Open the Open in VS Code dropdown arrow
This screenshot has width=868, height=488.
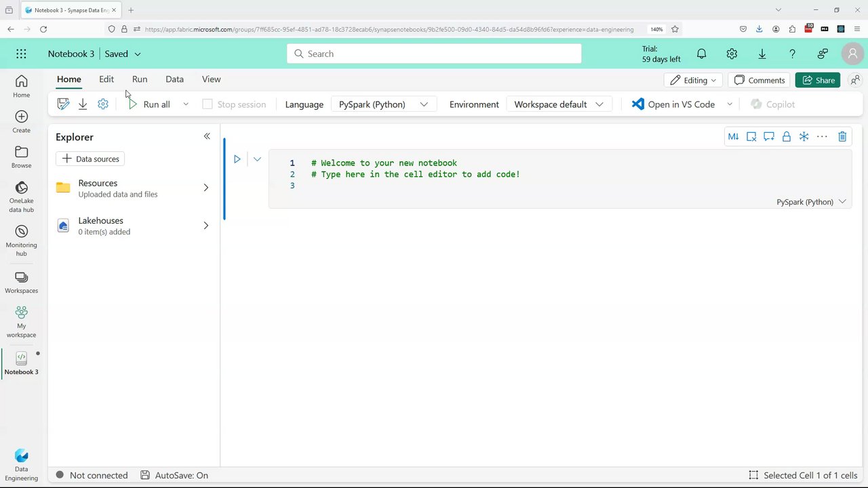click(x=730, y=104)
